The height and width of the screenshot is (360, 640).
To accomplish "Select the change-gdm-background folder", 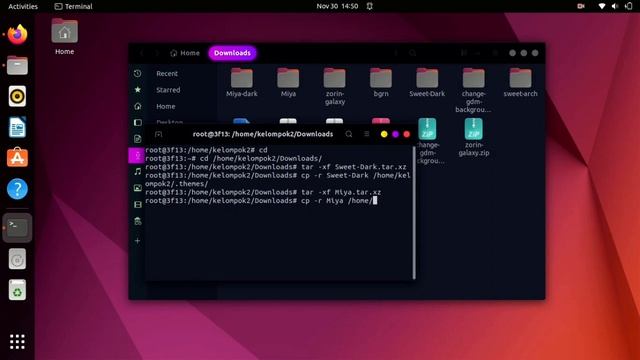I will click(473, 90).
